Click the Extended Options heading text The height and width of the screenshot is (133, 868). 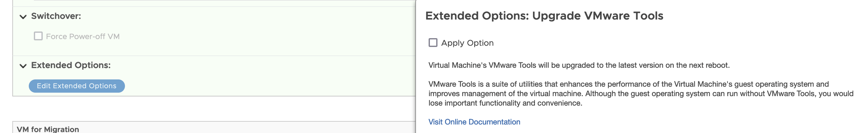pos(71,65)
